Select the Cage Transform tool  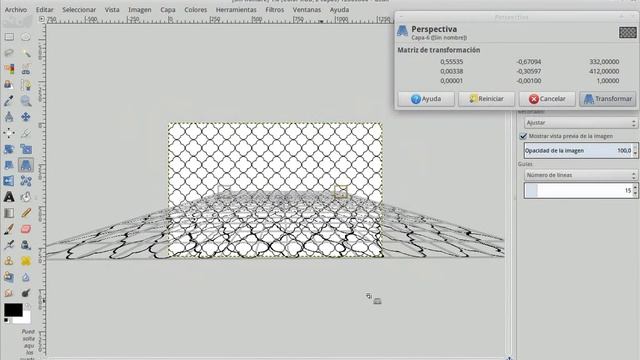26,181
